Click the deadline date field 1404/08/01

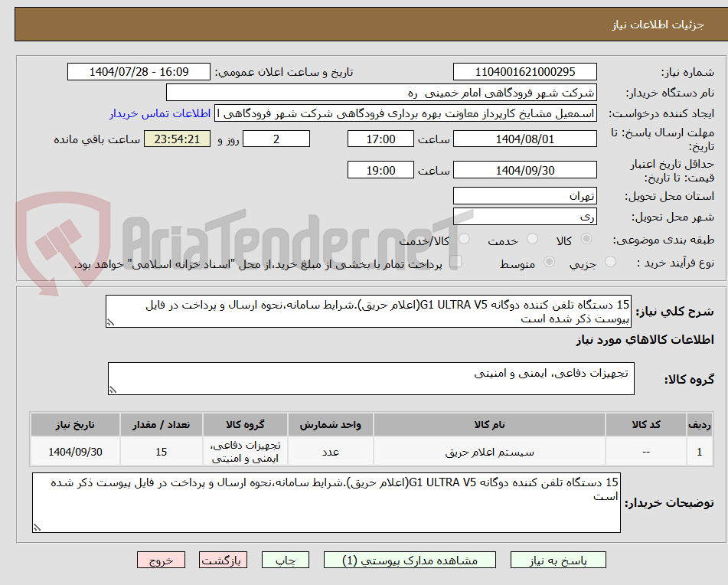(x=525, y=139)
